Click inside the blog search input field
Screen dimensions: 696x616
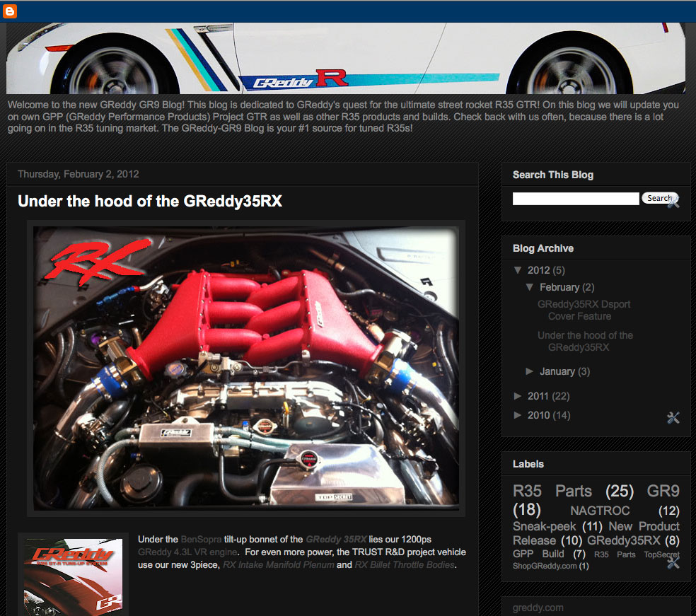574,199
